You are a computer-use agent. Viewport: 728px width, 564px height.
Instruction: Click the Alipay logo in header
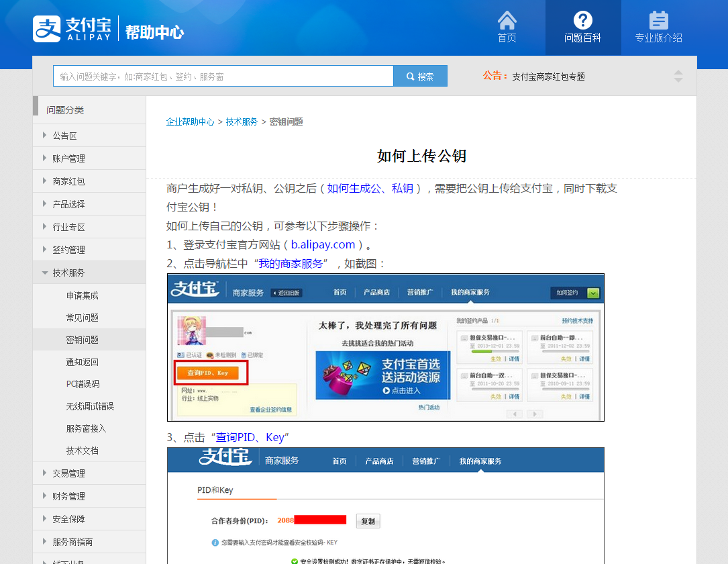click(x=72, y=29)
